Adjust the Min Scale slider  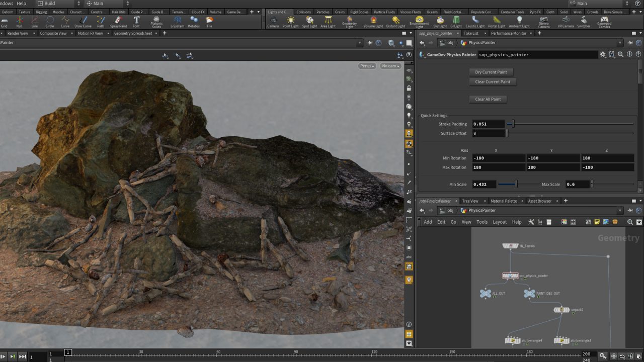[x=516, y=184]
